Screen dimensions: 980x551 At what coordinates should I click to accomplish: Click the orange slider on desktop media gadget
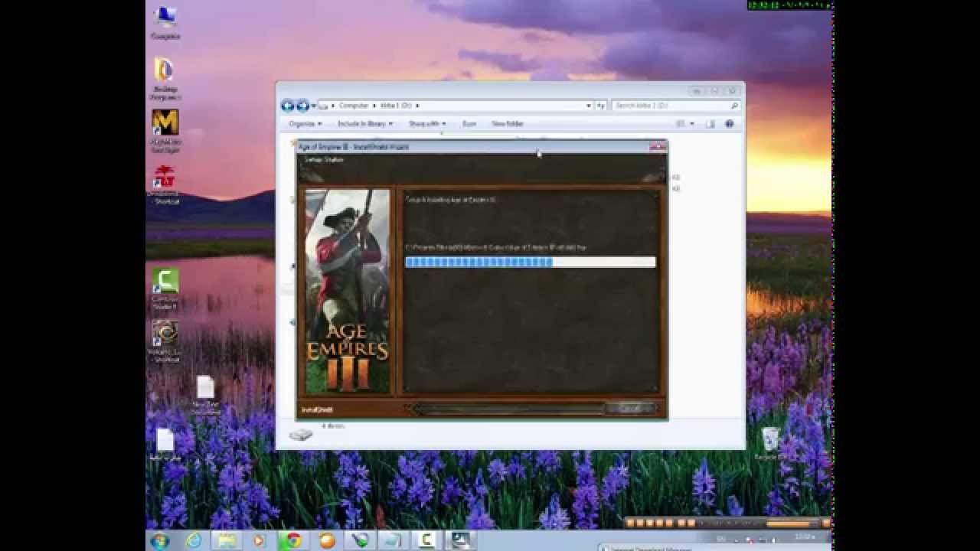tap(791, 523)
